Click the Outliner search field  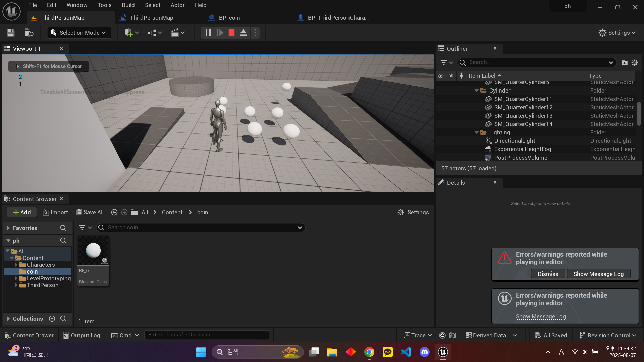(537, 62)
